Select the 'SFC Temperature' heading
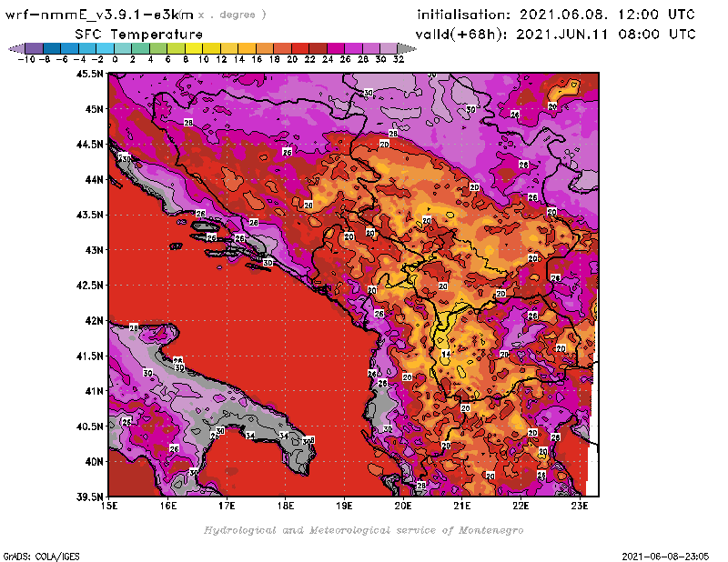 (x=139, y=35)
